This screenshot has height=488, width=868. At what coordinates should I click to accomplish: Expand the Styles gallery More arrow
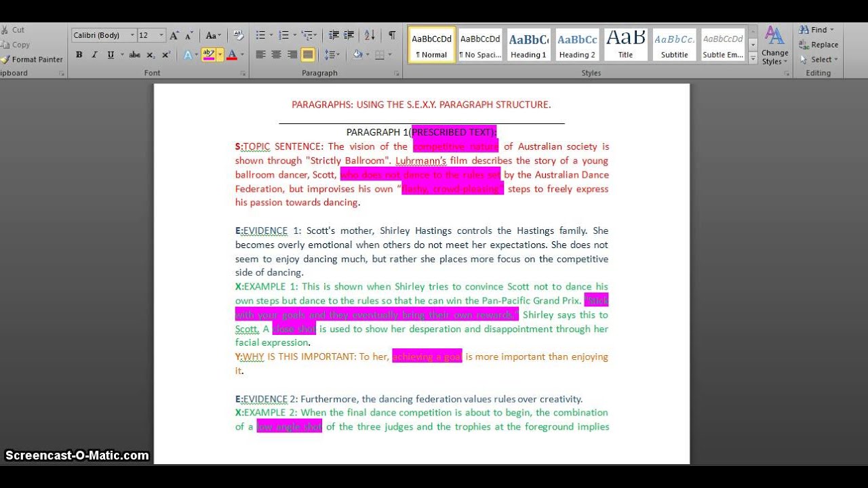(x=753, y=60)
